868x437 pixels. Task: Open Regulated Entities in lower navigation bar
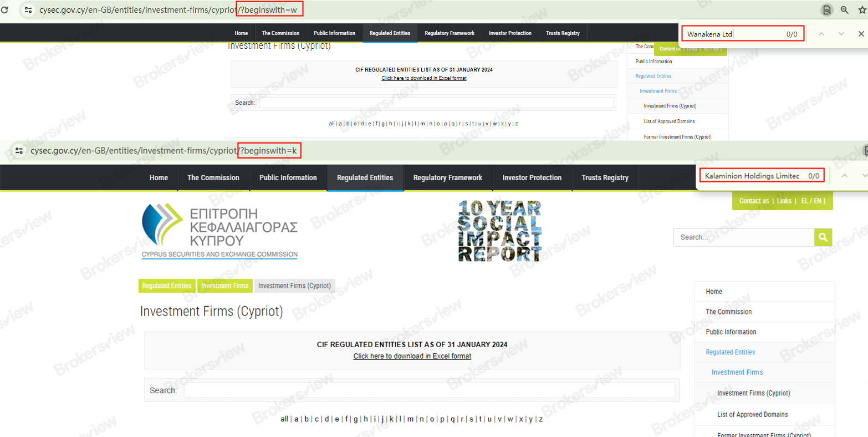[365, 178]
